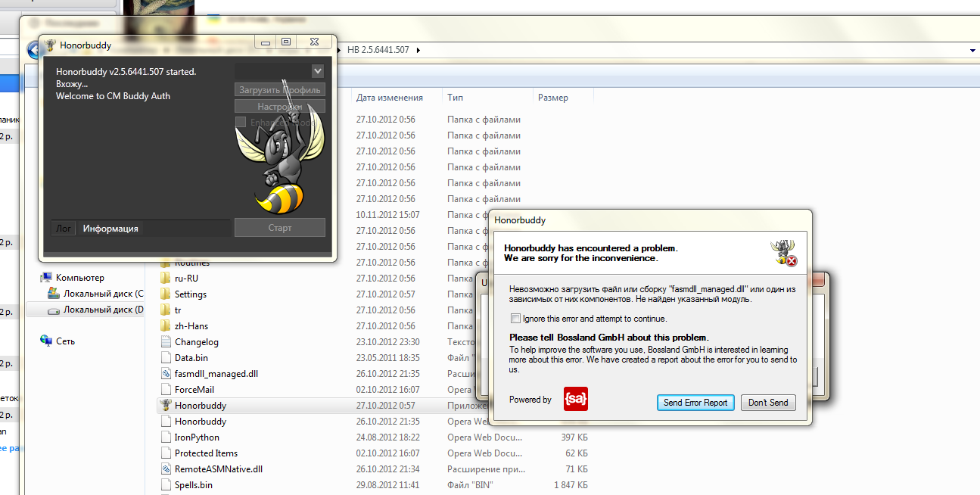Screen dimensions: 980x495
Task: Click the Локальный диск (C drive icon
Action: pyautogui.click(x=54, y=293)
